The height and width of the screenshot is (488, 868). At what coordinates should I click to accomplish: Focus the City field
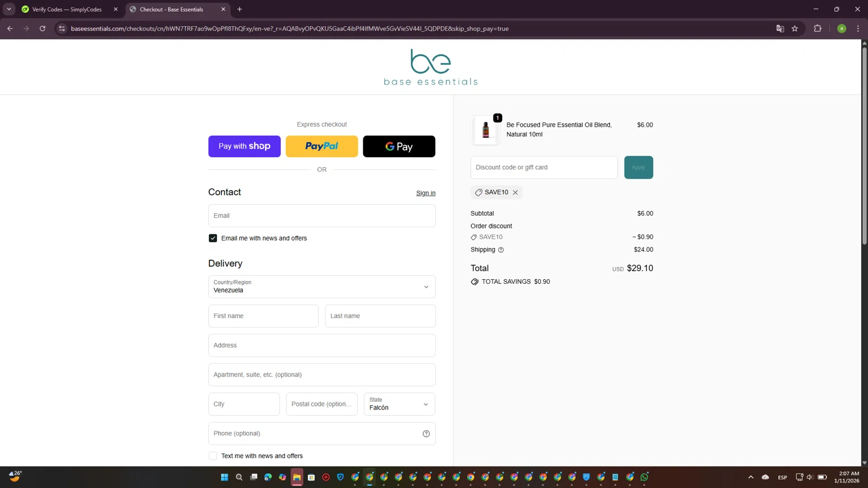244,404
